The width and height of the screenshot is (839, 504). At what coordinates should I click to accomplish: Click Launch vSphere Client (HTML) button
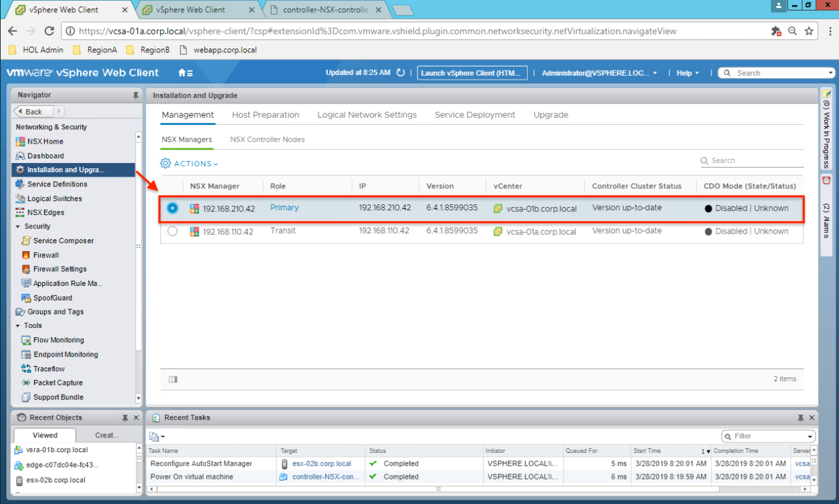pos(472,73)
